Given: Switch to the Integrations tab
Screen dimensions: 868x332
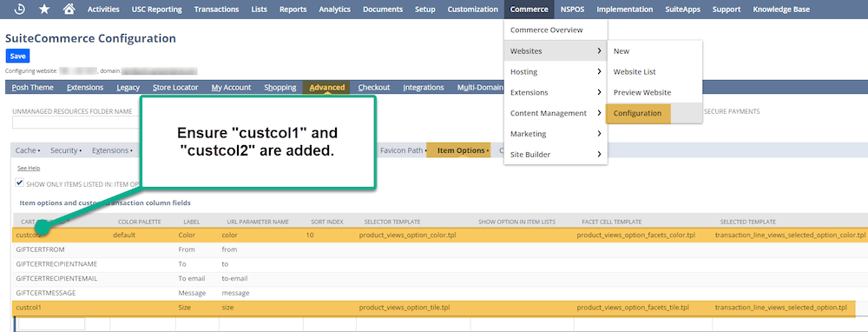Looking at the screenshot, I should pyautogui.click(x=424, y=87).
